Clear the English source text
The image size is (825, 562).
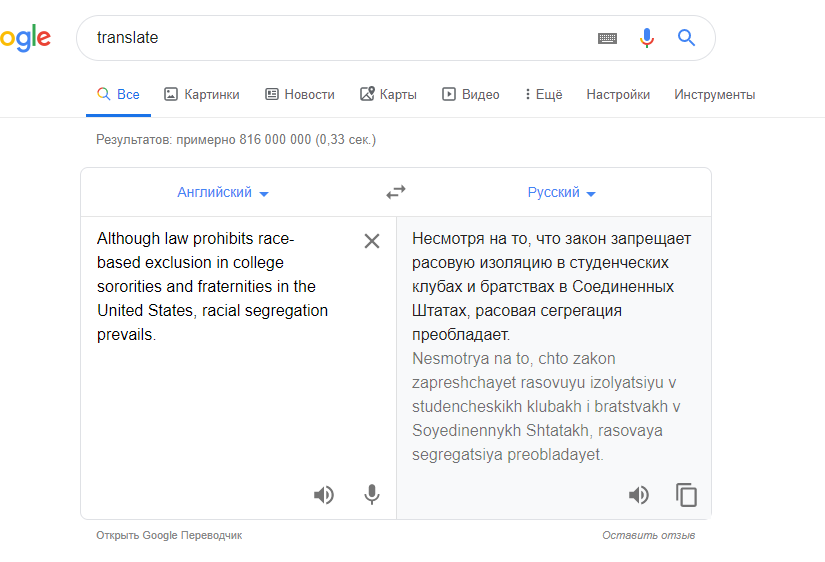click(372, 241)
